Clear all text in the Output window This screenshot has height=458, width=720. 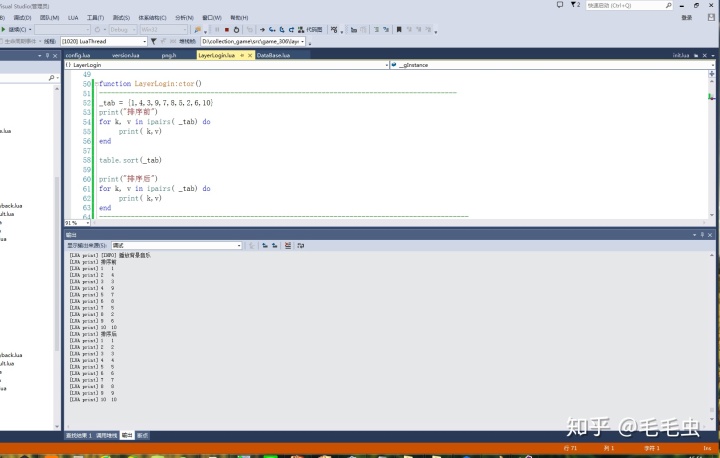(287, 245)
